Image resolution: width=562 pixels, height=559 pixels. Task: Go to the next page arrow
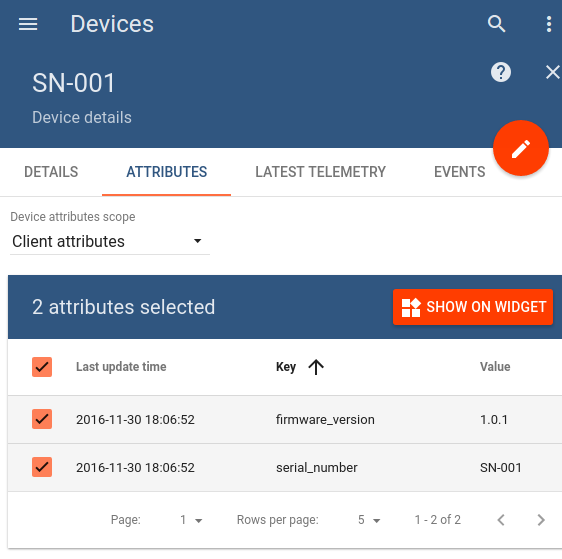[541, 520]
